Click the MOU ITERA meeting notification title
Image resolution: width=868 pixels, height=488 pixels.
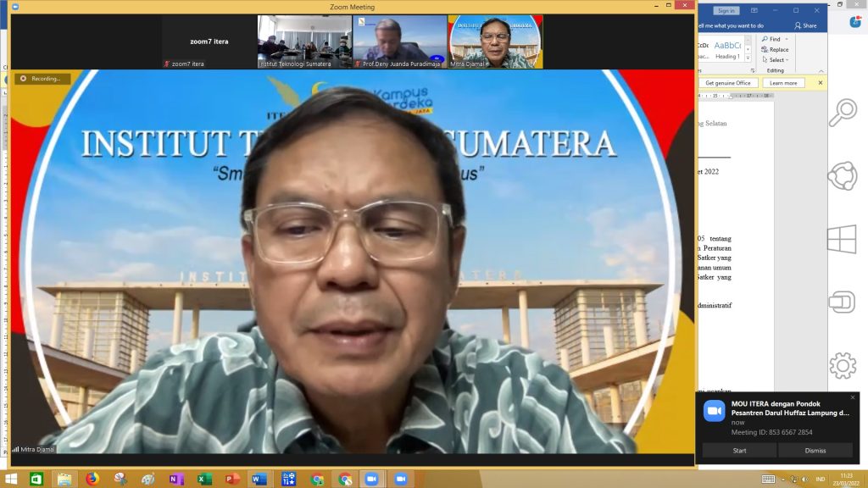(x=790, y=408)
